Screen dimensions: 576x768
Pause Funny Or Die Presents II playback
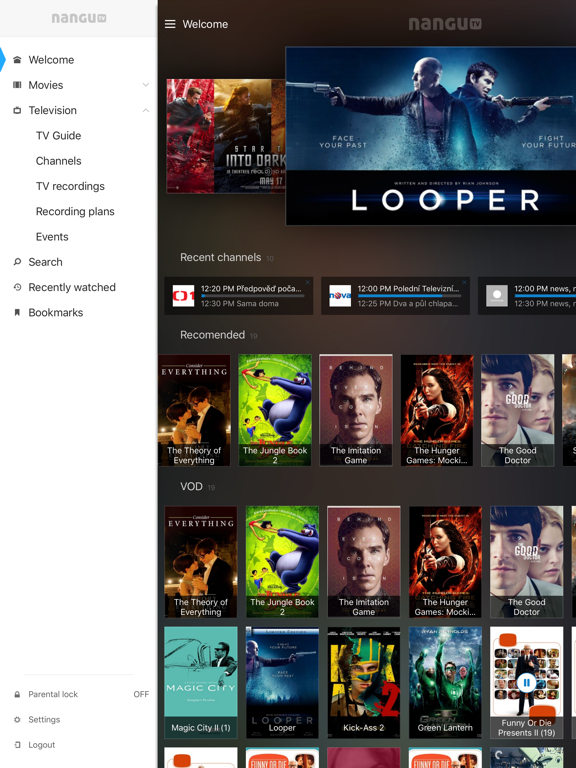[x=527, y=682]
